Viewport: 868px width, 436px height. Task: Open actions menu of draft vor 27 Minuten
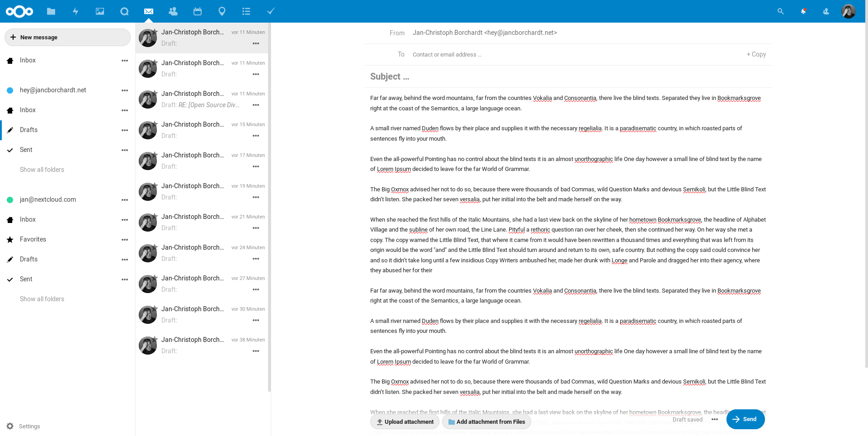click(256, 289)
